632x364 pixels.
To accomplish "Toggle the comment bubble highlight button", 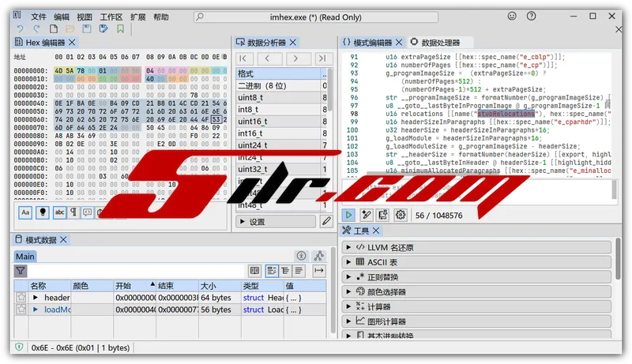I will [x=87, y=212].
